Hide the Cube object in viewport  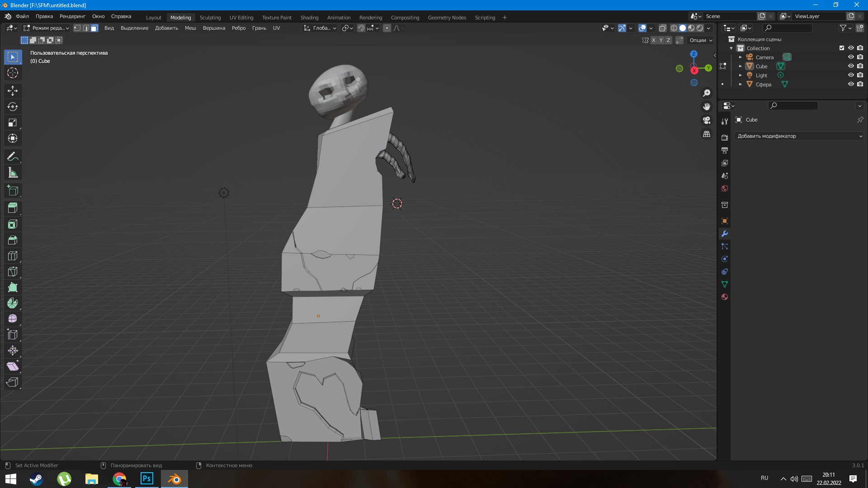851,66
